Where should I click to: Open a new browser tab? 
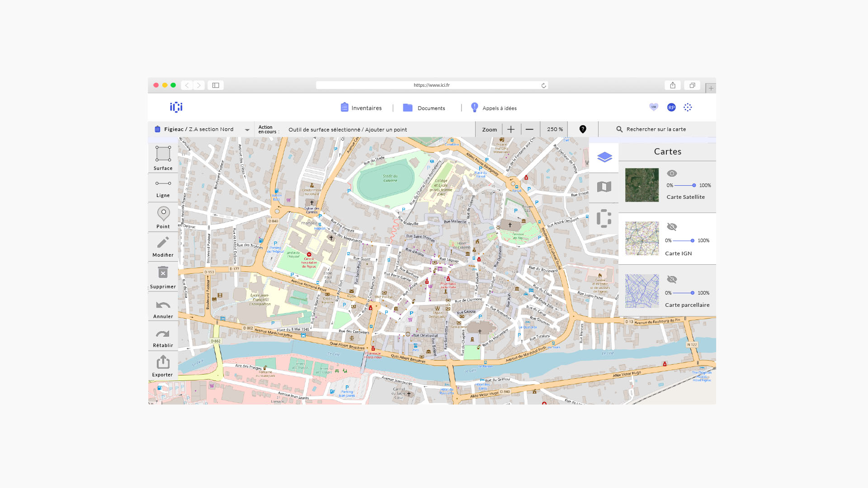coord(711,88)
